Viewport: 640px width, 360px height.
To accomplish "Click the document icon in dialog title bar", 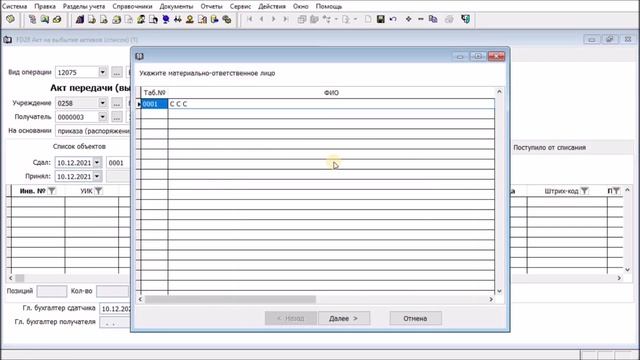I will (x=140, y=56).
